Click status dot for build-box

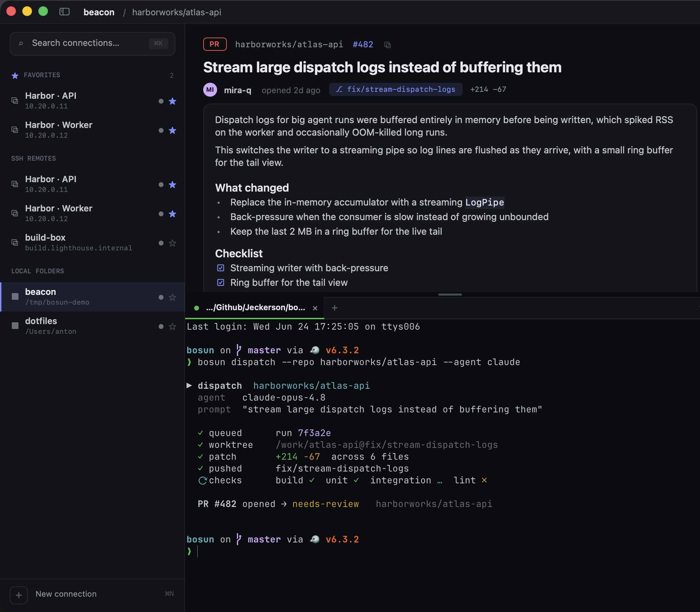[161, 243]
